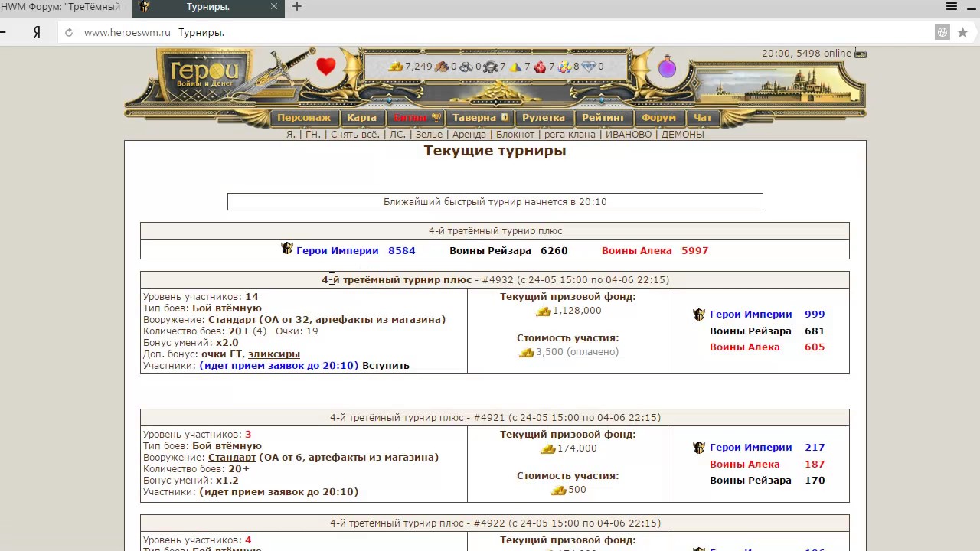
Task: Click the gems resource icon in header
Action: coord(564,67)
